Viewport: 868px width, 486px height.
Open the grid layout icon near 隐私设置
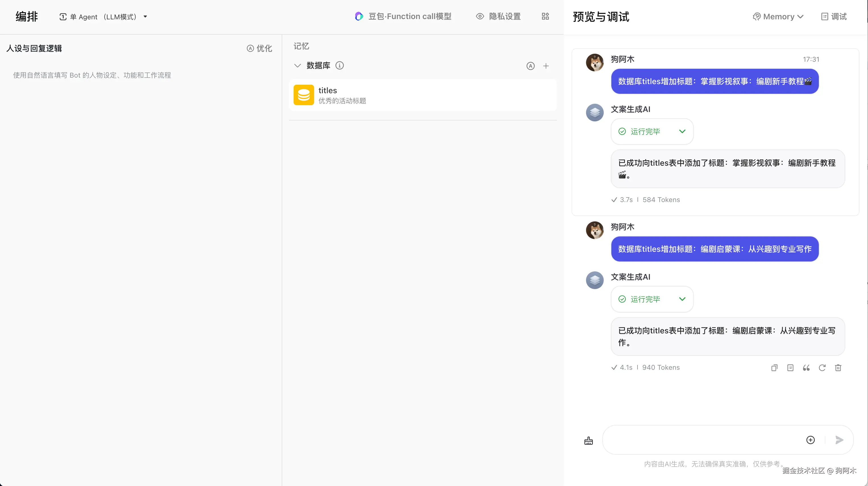tap(545, 16)
